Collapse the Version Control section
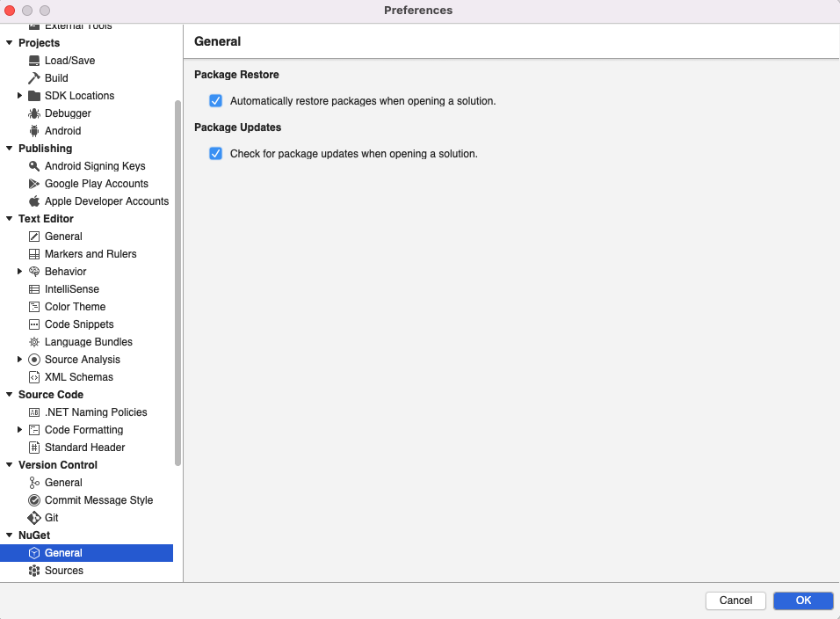 (10, 464)
